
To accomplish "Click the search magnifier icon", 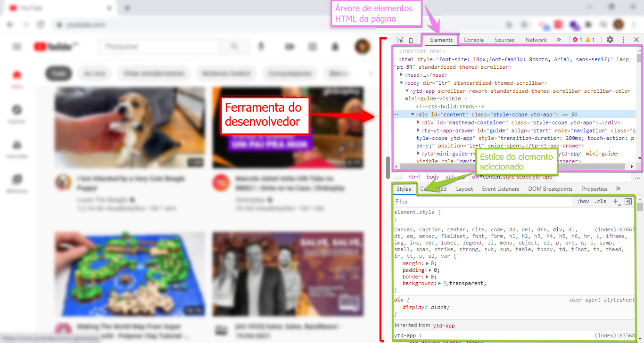I will tap(235, 47).
